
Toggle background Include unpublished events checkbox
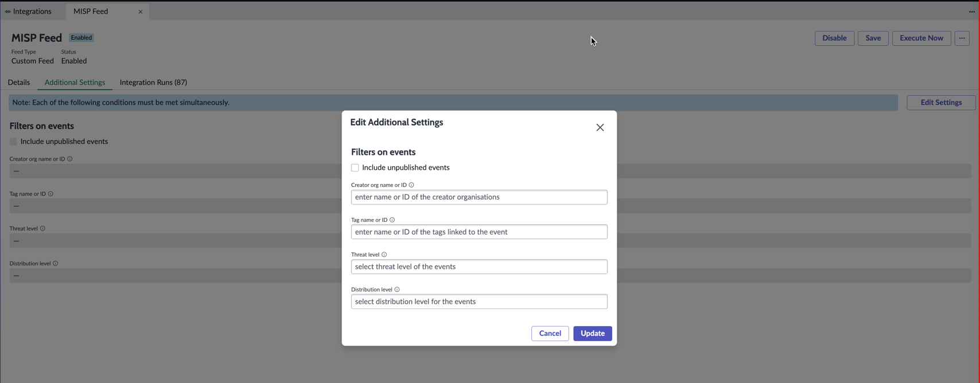[13, 142]
